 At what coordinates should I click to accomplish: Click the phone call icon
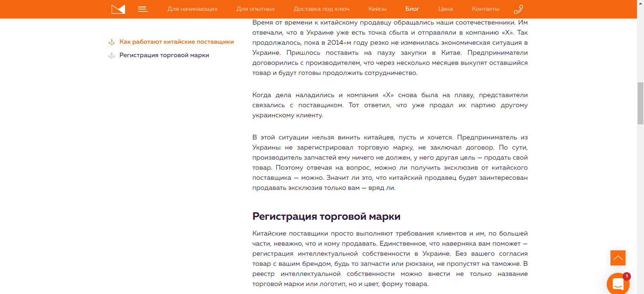click(518, 9)
